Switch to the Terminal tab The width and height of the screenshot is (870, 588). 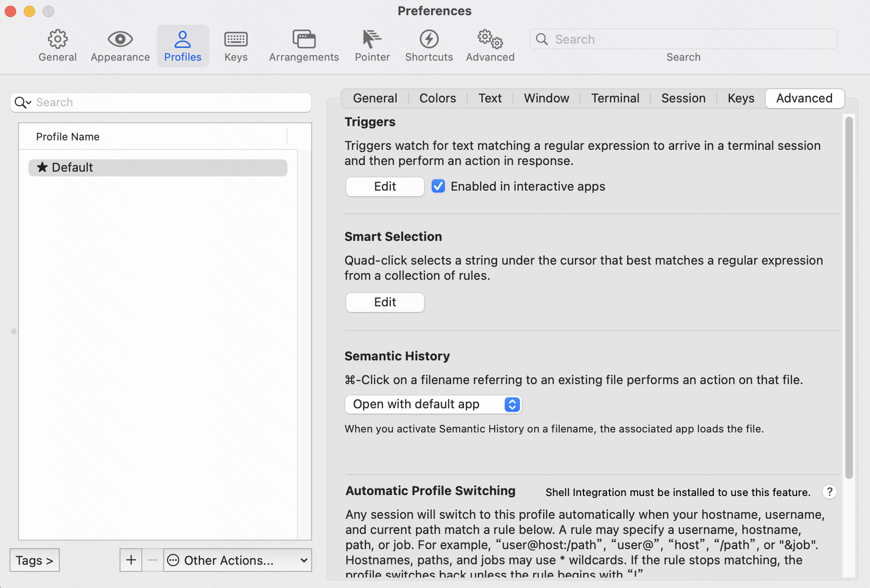[615, 98]
